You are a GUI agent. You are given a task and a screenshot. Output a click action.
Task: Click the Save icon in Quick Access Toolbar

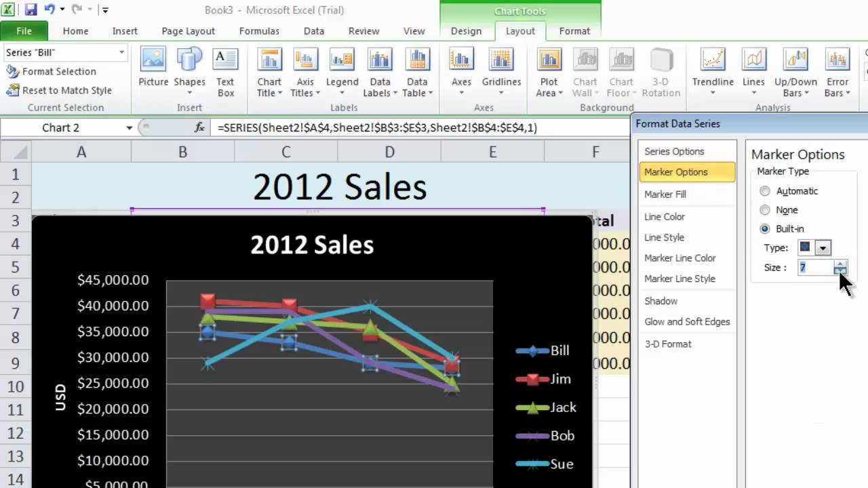31,10
